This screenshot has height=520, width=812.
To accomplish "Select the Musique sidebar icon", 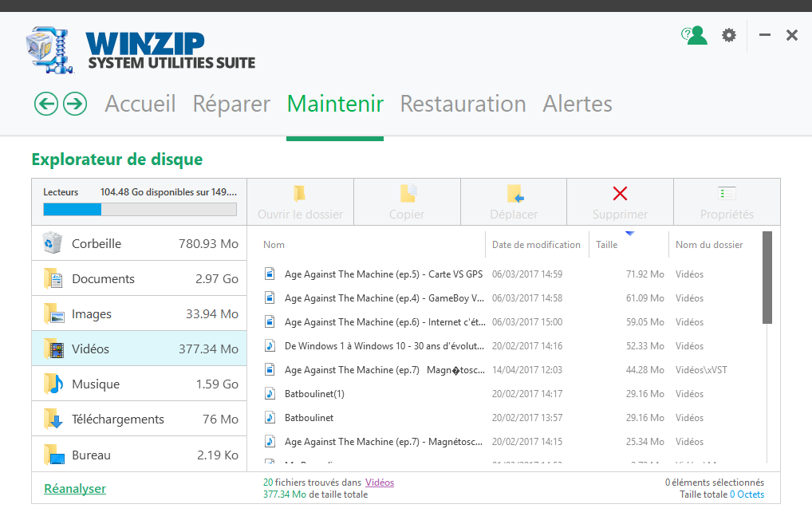I will coord(53,384).
